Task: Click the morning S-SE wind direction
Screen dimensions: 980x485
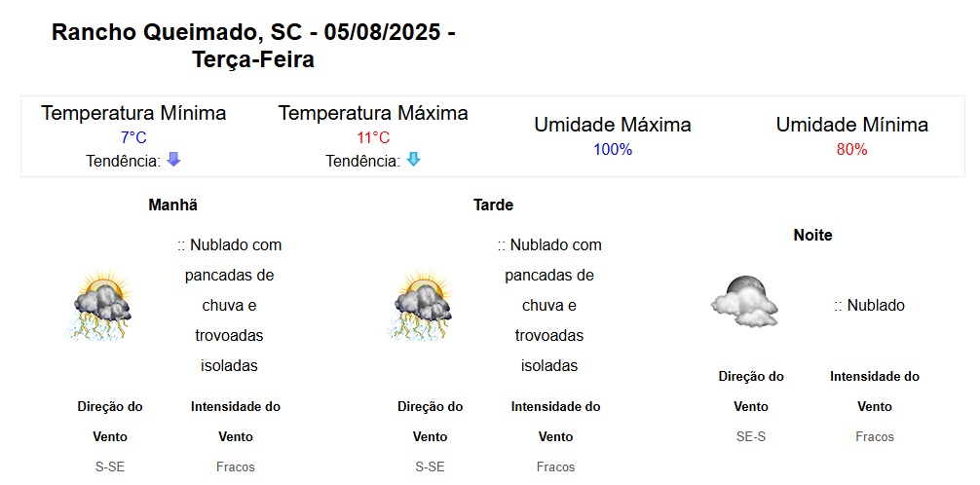Action: coord(110,466)
